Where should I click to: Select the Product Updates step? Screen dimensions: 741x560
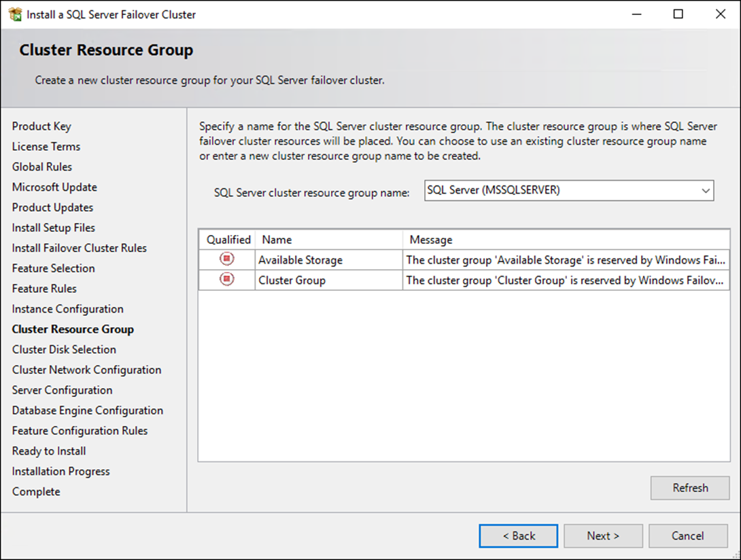point(52,207)
